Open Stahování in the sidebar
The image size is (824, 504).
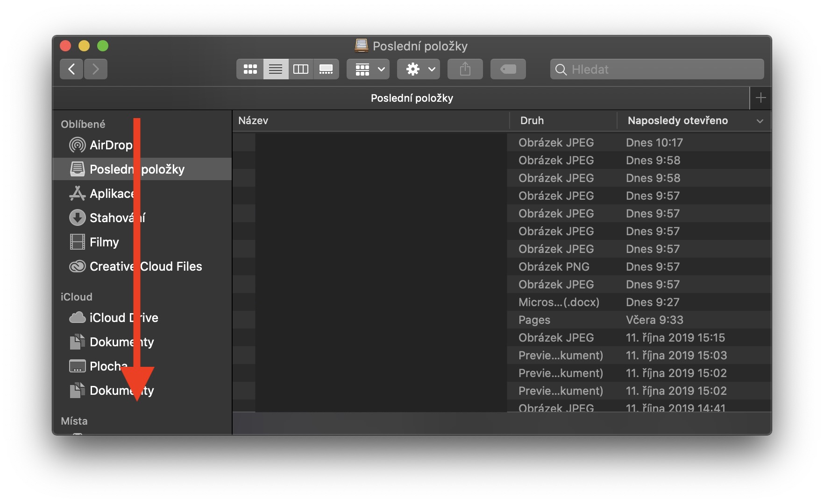[142, 217]
